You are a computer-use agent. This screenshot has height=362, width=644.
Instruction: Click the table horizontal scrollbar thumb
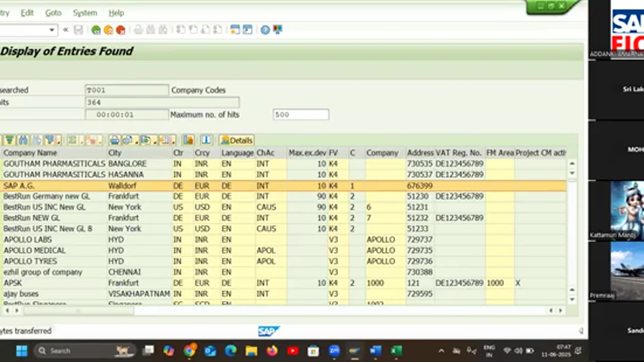[x=78, y=311]
